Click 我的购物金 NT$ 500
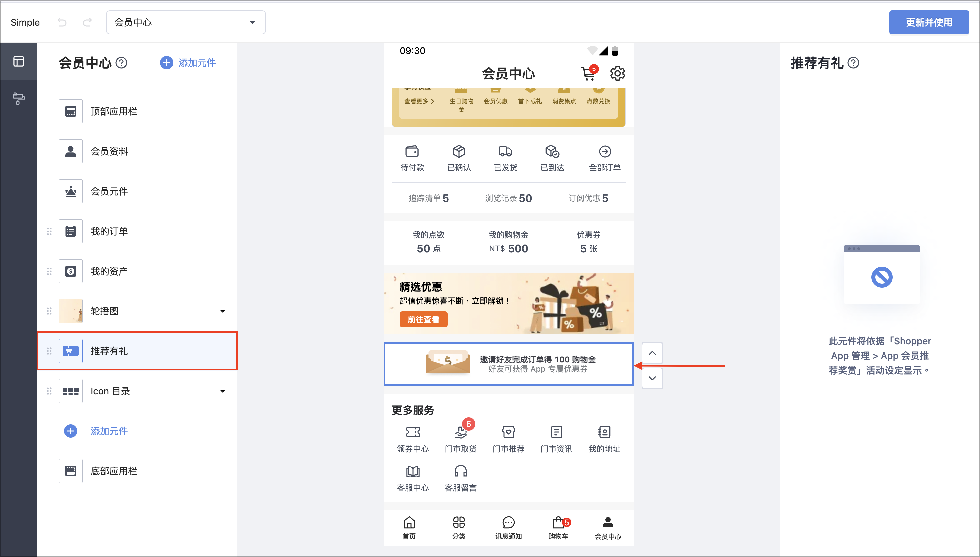Image resolution: width=980 pixels, height=557 pixels. point(509,242)
